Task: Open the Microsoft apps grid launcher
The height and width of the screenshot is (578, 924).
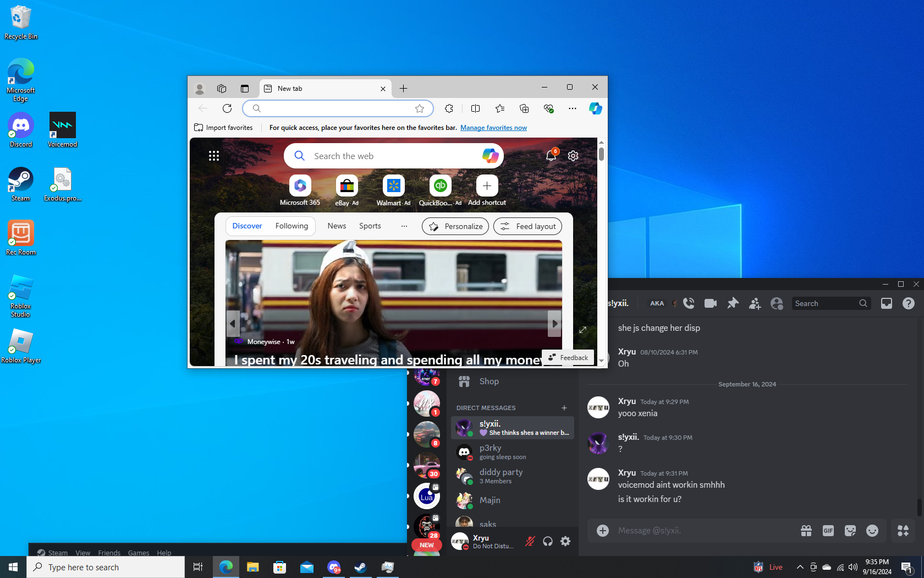Action: [x=214, y=156]
